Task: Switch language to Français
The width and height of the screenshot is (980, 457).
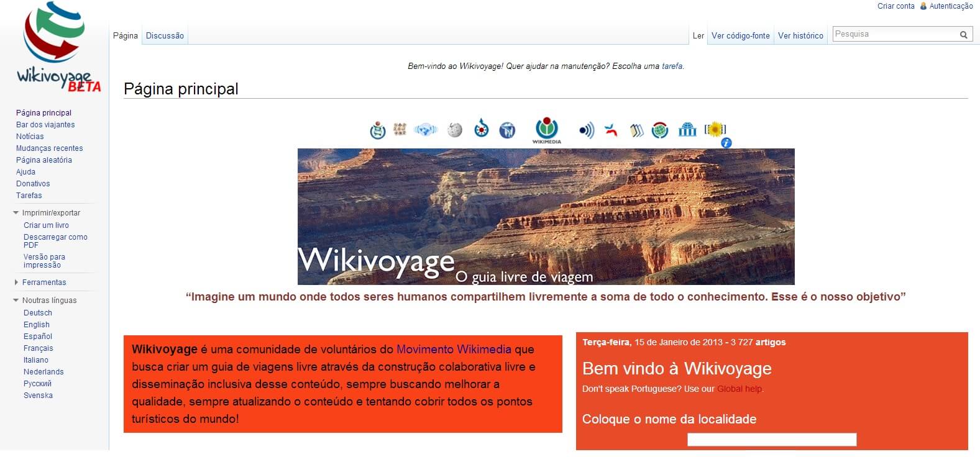Action: pos(39,348)
